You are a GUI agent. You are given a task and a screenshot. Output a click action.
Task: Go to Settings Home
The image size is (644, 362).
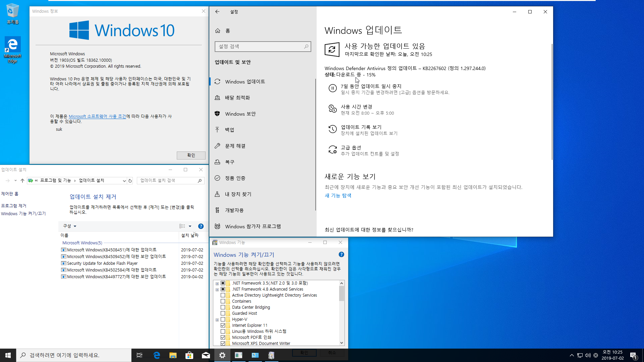(x=223, y=31)
